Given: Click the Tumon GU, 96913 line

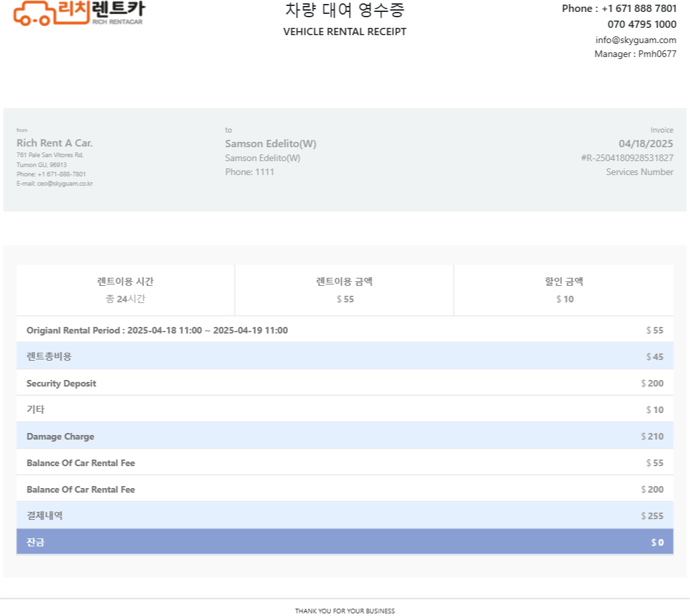Looking at the screenshot, I should pos(41,165).
